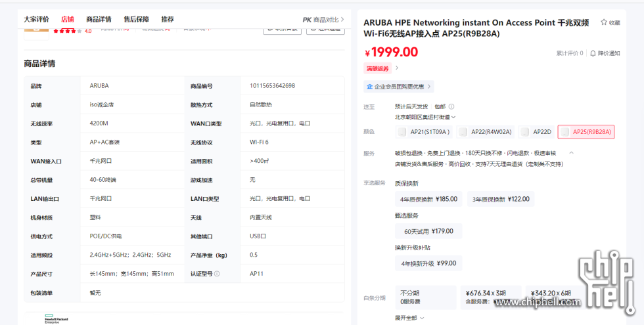Open PK 商品对比 link

tap(323, 20)
